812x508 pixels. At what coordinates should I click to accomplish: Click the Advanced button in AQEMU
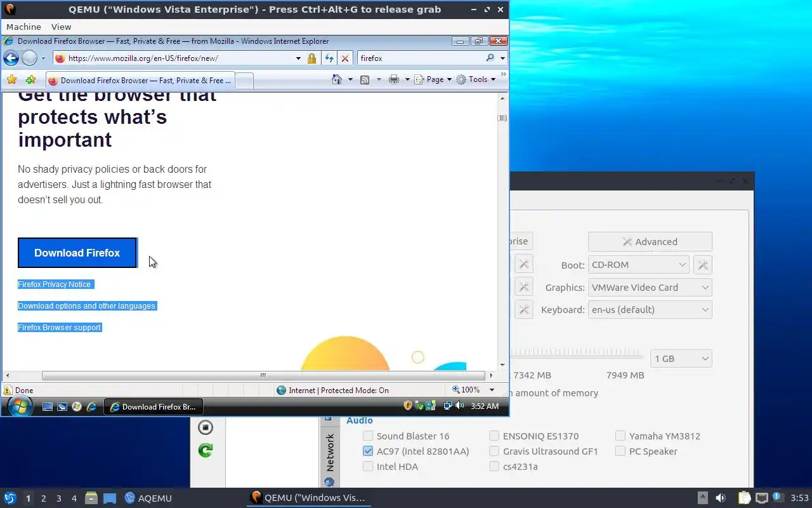click(650, 242)
